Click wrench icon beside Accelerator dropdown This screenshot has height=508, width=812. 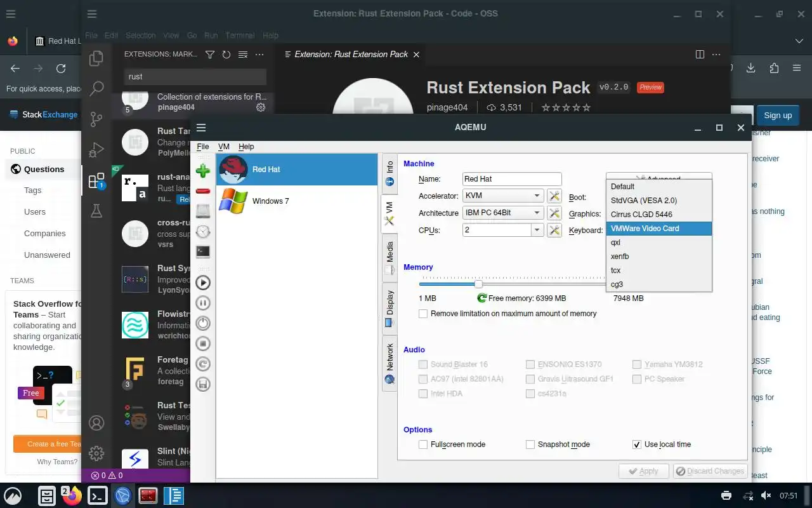[554, 196]
